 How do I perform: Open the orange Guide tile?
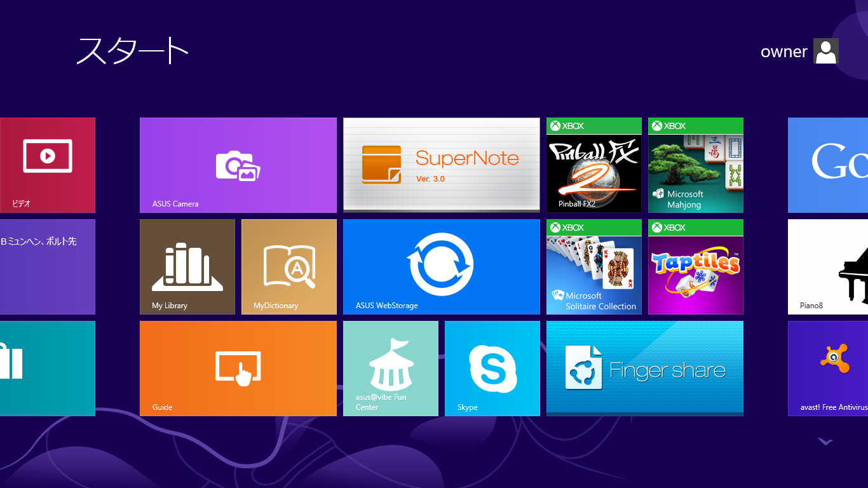click(x=238, y=369)
